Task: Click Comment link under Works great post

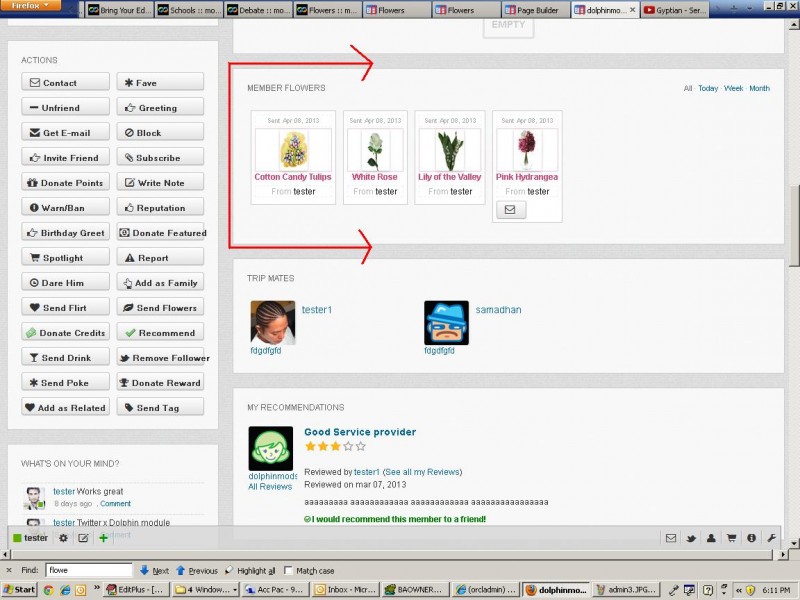Action: click(115, 504)
